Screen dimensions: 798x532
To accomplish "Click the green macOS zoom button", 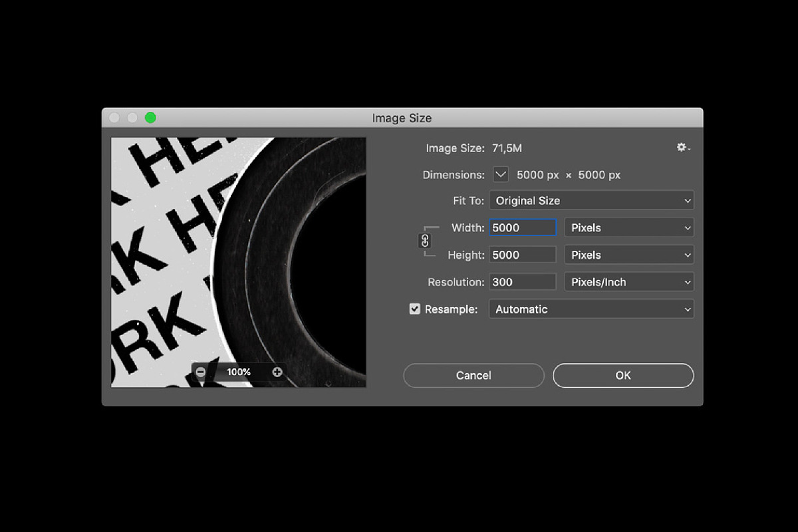I will pos(150,118).
